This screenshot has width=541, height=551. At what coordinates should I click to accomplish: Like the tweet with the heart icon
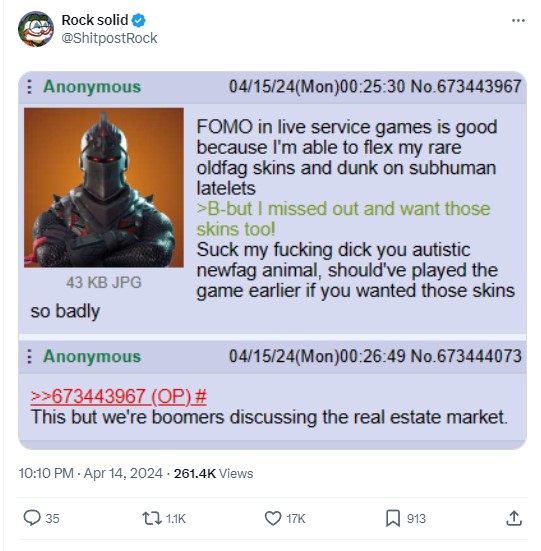(273, 518)
